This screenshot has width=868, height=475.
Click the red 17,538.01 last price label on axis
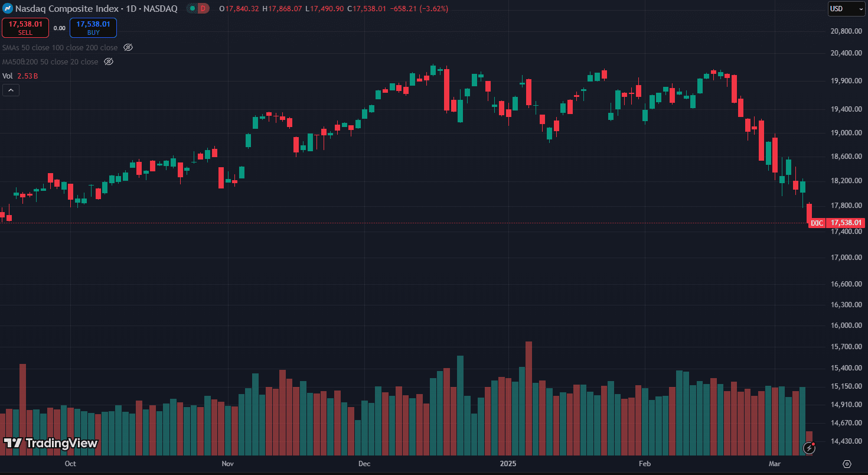tap(847, 223)
